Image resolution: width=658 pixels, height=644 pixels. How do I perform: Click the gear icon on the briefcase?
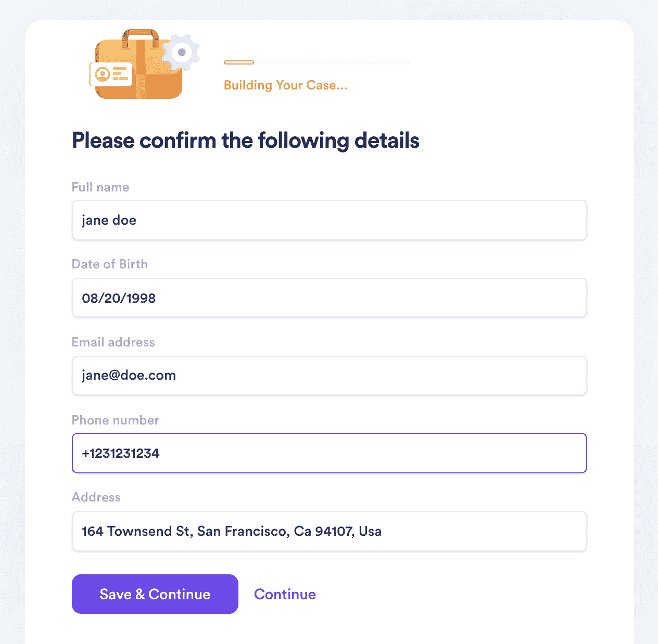(181, 53)
